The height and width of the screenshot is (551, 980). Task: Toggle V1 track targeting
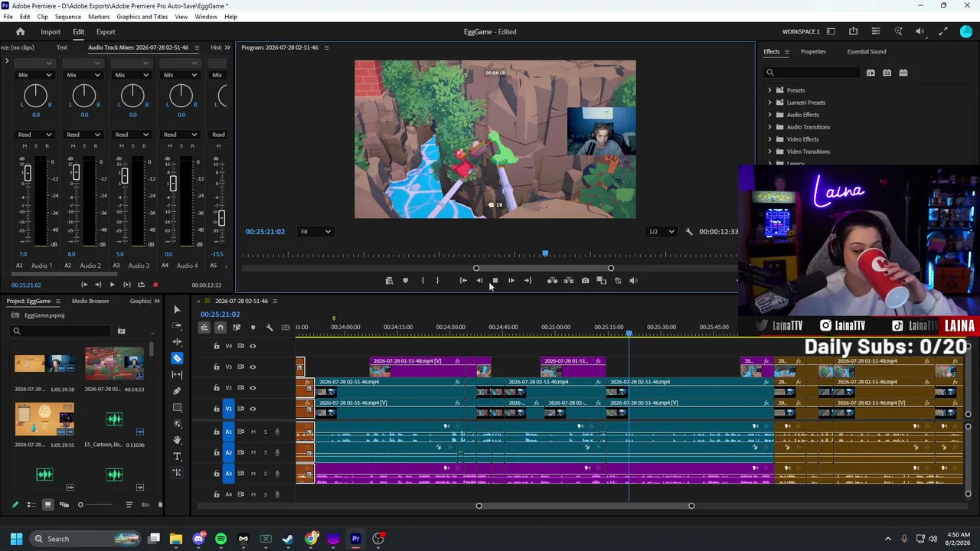(x=228, y=409)
